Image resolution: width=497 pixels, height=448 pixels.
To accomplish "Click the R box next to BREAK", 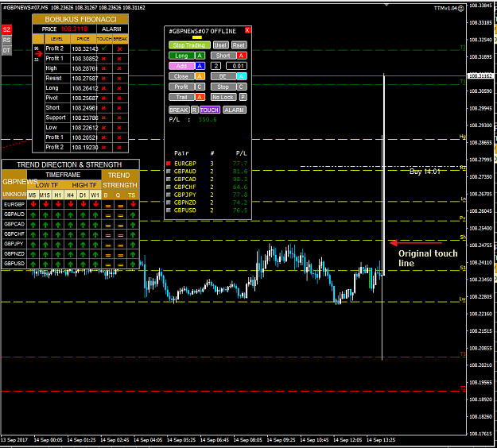I will (195, 110).
